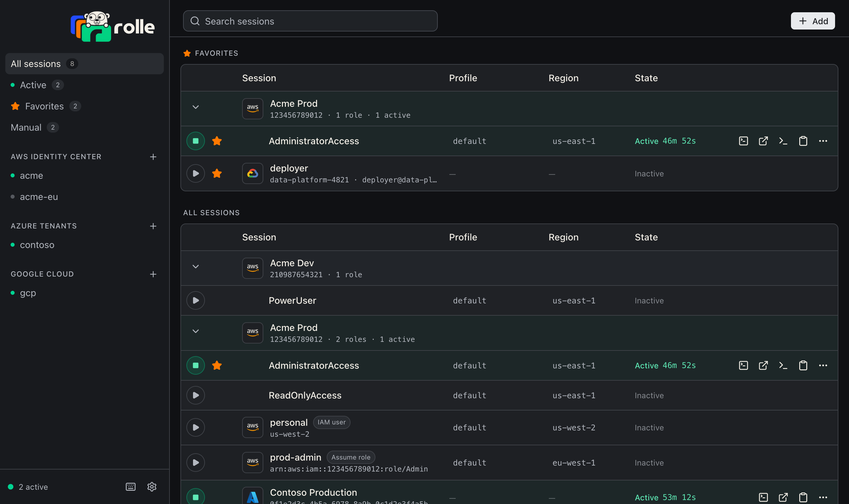Add a new Google Cloud entry
This screenshot has height=504, width=849.
(x=153, y=274)
